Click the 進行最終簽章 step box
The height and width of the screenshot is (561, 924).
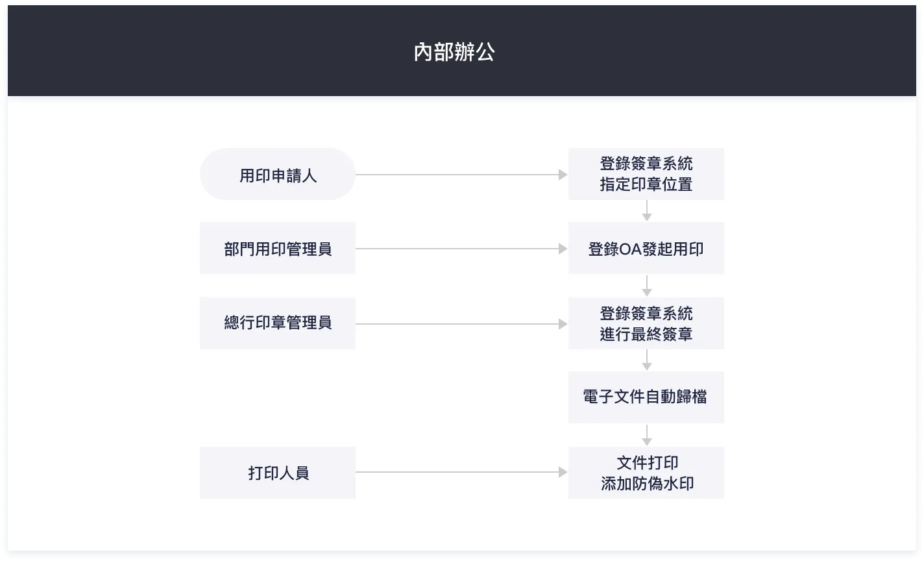(x=646, y=323)
